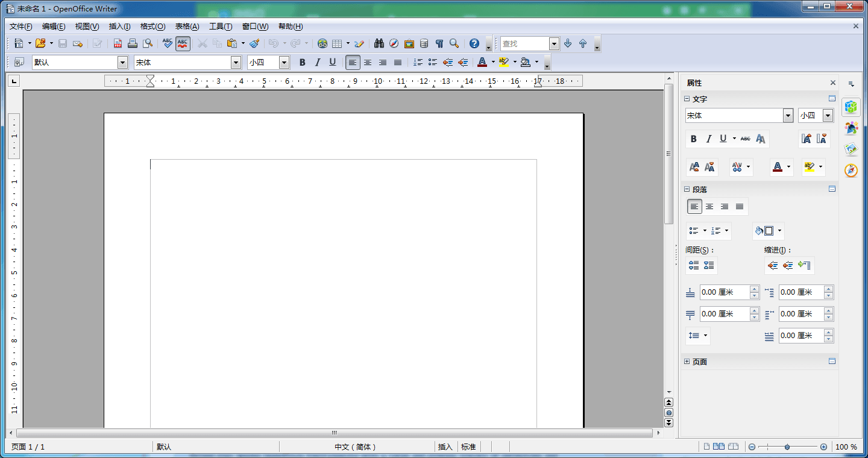Select the Format Paintbrush tool
Viewport: 868px width, 458px height.
254,43
